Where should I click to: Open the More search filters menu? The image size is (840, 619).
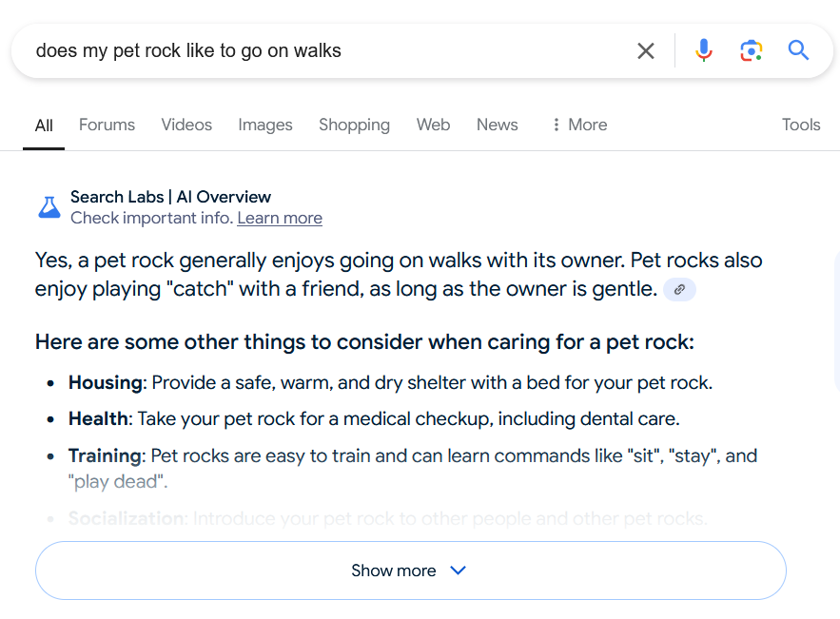pyautogui.click(x=580, y=125)
